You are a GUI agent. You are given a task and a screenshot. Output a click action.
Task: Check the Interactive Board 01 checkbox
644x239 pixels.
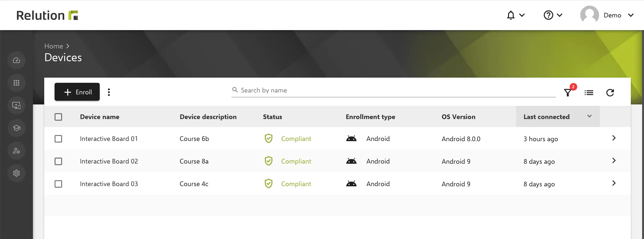pos(58,139)
